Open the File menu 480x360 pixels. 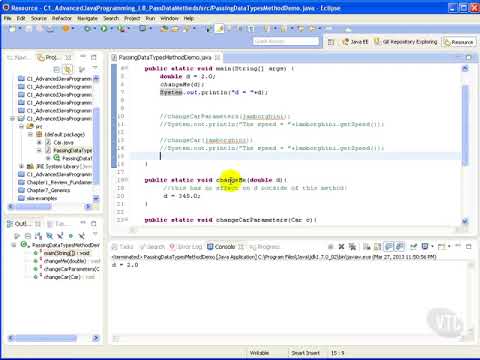(x=8, y=18)
